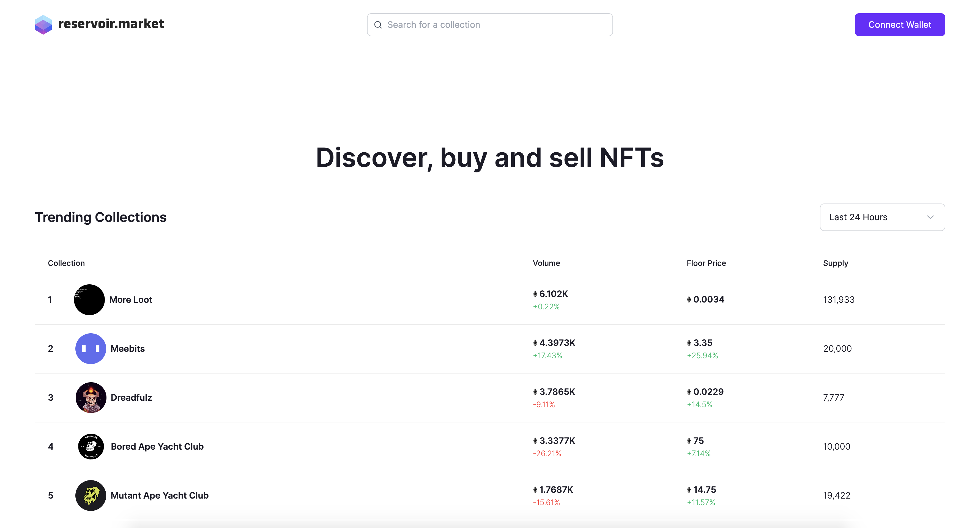980x528 pixels.
Task: Click the Mutant Ape Yacht Club avatar
Action: [x=91, y=495]
